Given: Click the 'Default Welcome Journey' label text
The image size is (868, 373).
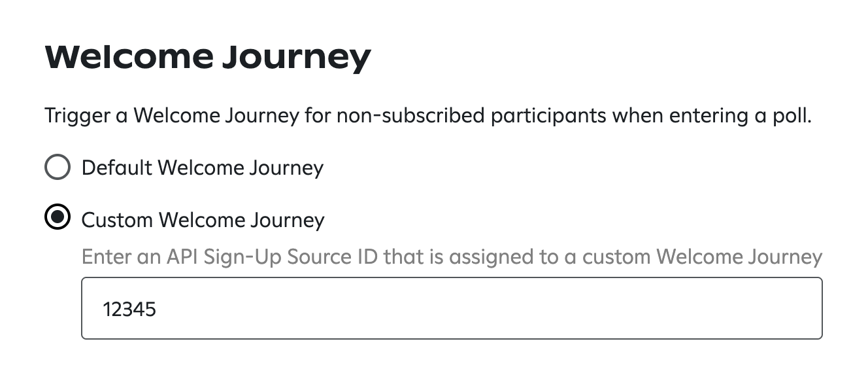Looking at the screenshot, I should click(x=203, y=168).
